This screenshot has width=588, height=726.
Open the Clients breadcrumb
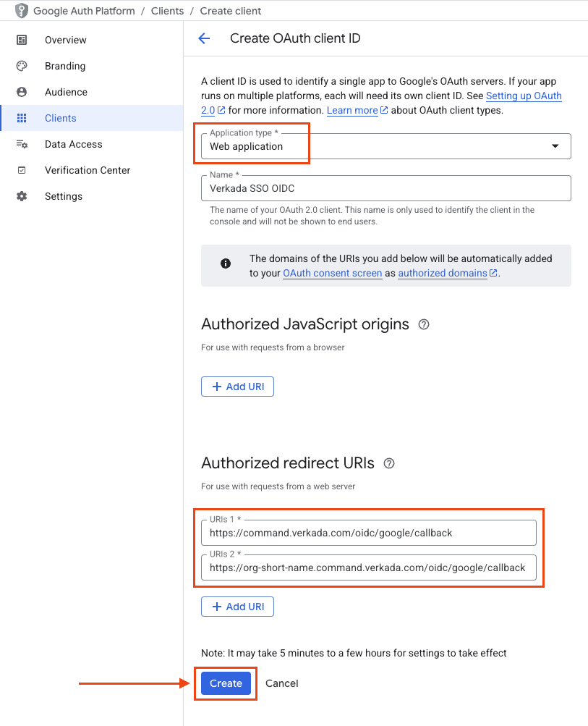click(166, 11)
